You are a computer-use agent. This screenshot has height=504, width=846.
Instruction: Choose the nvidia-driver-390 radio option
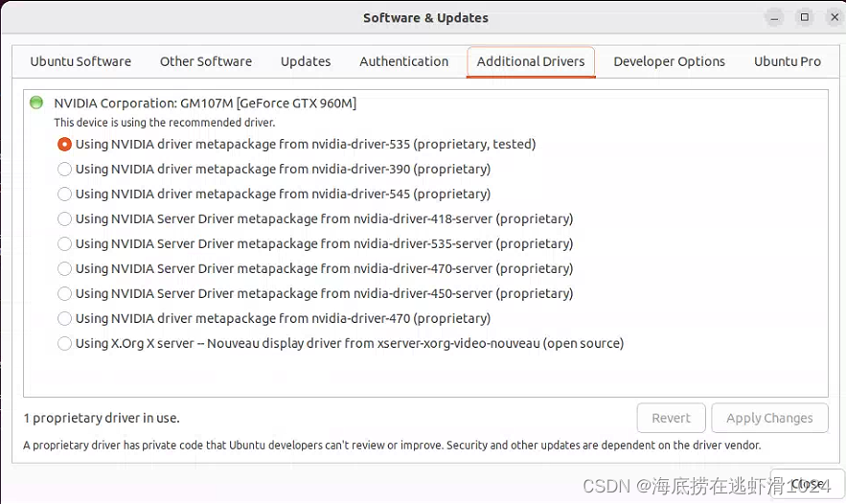point(64,169)
